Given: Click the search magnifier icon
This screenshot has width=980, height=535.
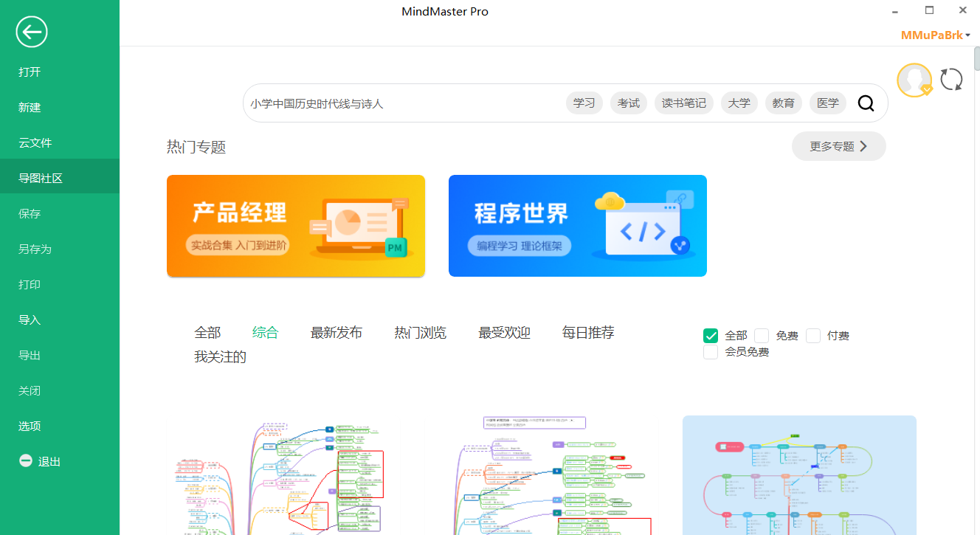Looking at the screenshot, I should pos(866,103).
